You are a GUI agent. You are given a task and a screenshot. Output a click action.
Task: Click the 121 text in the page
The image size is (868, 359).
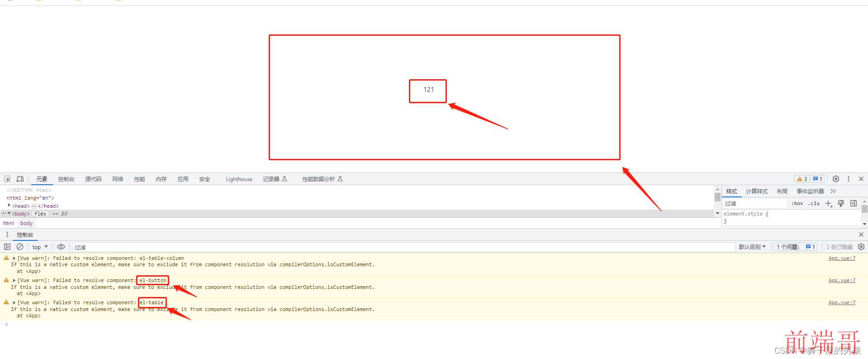point(428,90)
